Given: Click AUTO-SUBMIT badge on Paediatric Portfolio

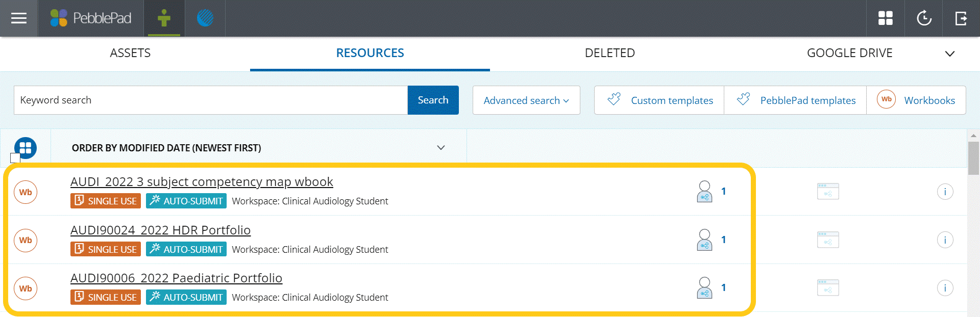Looking at the screenshot, I should pyautogui.click(x=186, y=297).
